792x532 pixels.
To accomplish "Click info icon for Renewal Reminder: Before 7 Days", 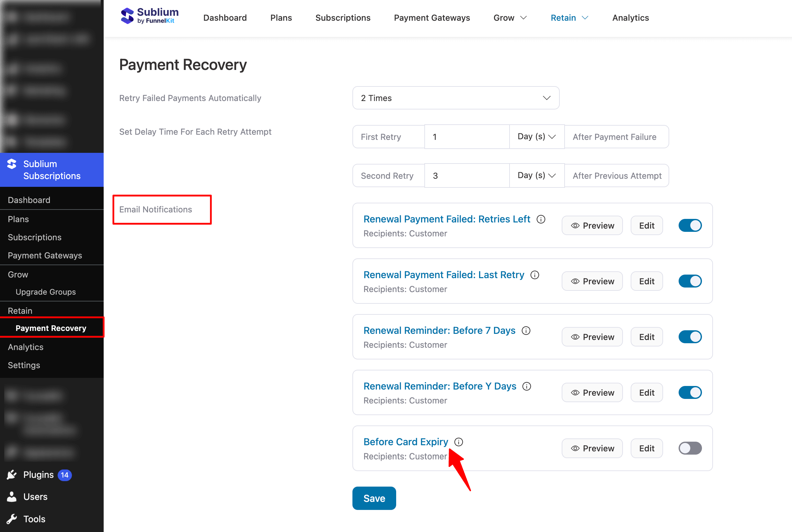I will click(526, 331).
